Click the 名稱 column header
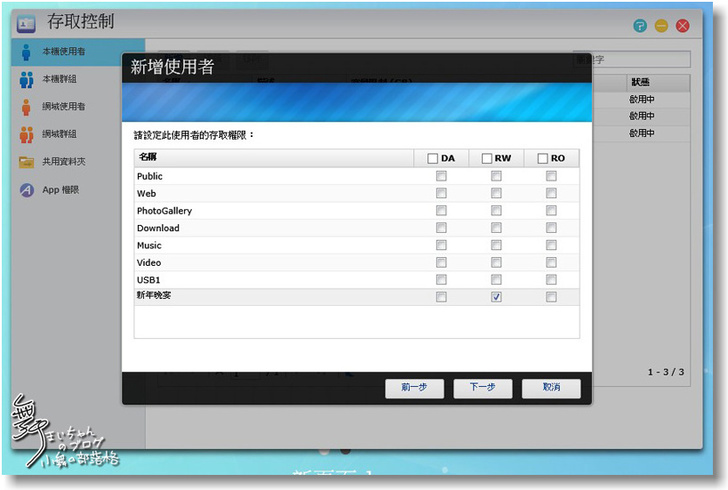 click(274, 158)
